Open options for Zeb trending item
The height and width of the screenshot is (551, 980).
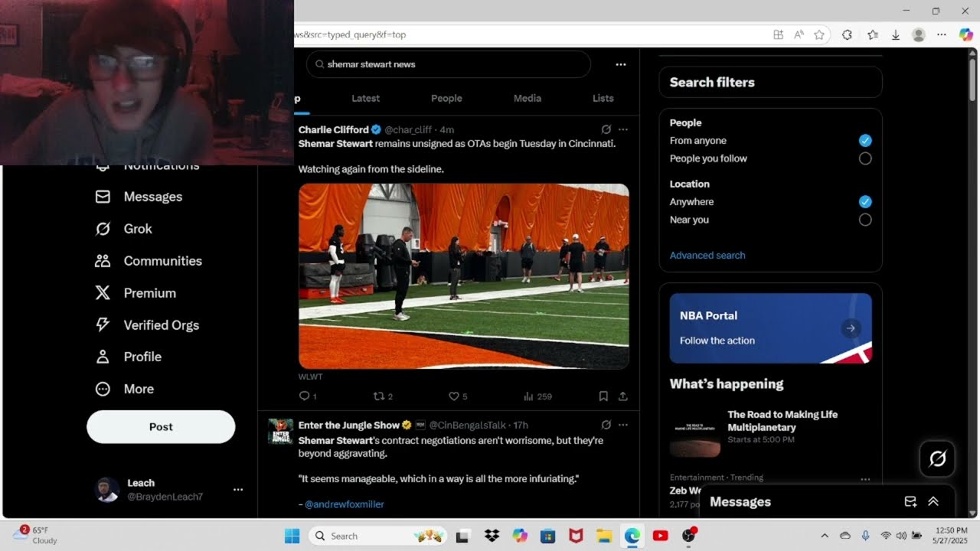point(865,479)
